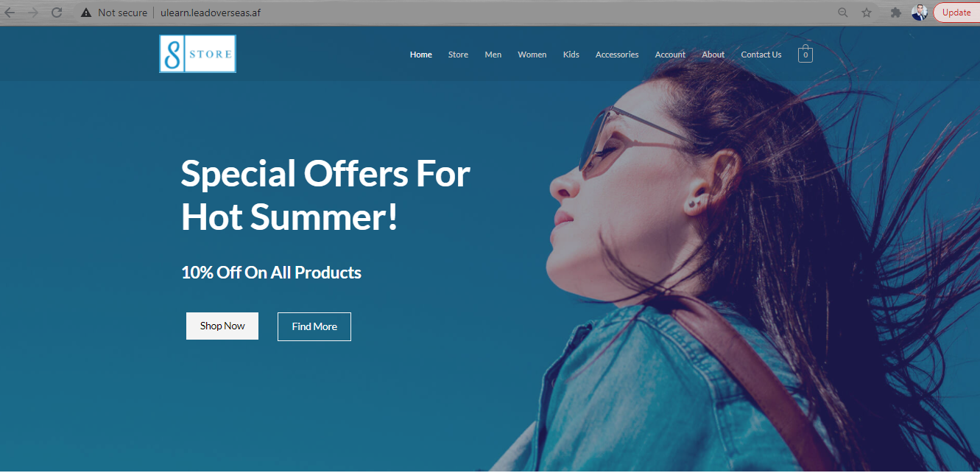Open the shopping cart icon

point(805,54)
